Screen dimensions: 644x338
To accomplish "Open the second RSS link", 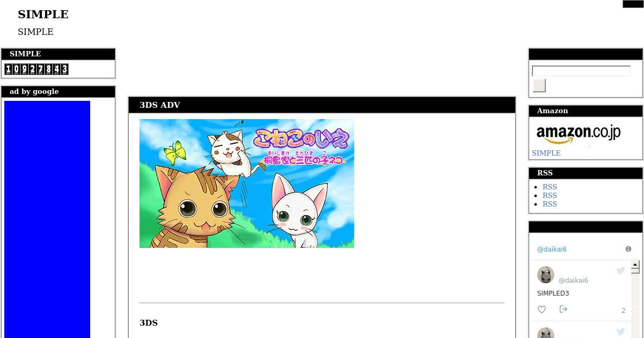I will (550, 195).
